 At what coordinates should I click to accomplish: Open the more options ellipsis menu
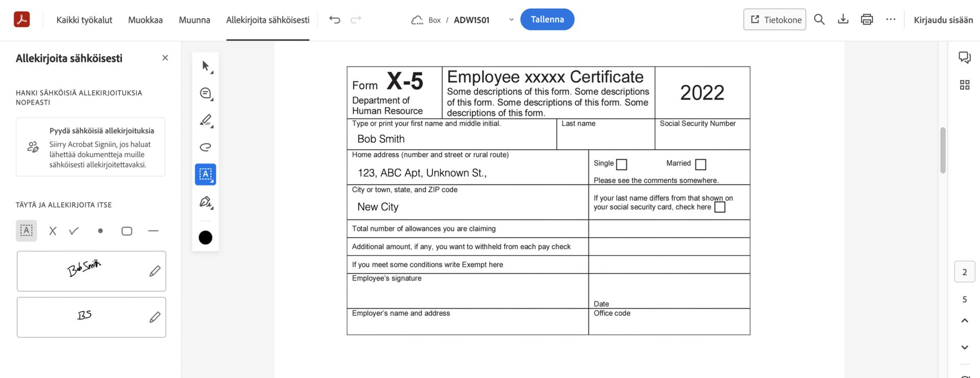tap(891, 19)
